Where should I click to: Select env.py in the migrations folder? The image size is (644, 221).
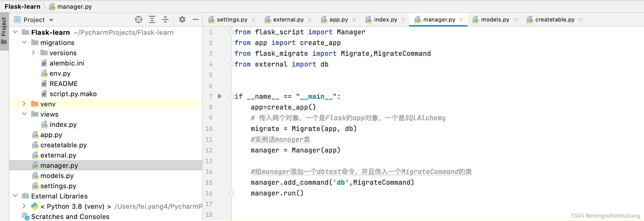pos(60,73)
